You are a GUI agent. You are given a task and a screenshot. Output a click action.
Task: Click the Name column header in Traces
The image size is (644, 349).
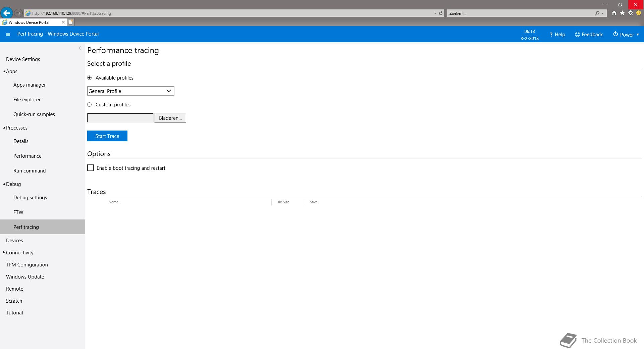coord(113,202)
